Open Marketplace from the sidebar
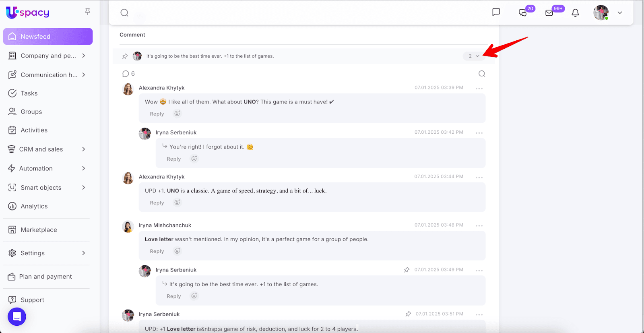This screenshot has height=333, width=644. pos(39,230)
